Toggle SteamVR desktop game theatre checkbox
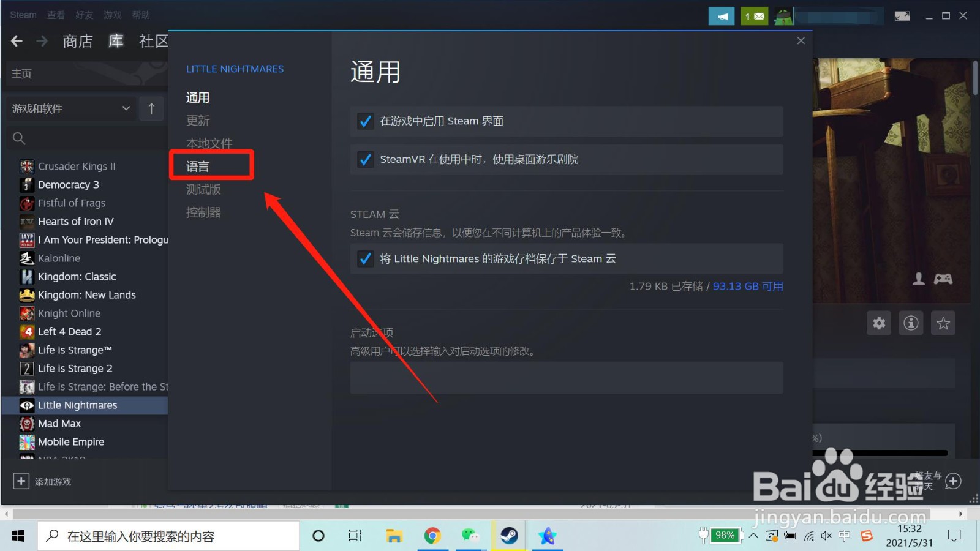 [x=366, y=159]
